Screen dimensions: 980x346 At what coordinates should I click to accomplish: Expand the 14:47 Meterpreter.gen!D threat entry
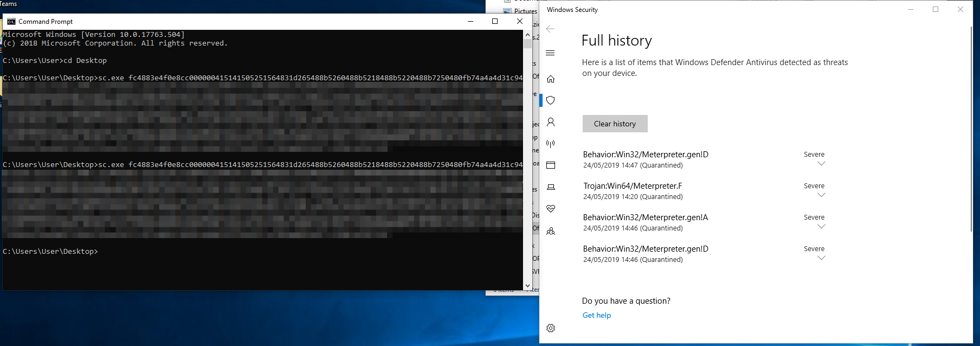click(821, 164)
